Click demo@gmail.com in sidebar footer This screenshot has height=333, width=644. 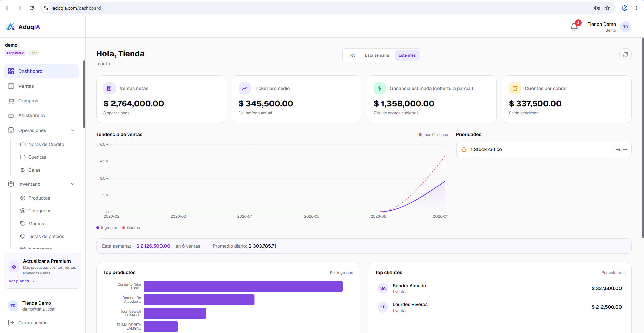(39, 309)
